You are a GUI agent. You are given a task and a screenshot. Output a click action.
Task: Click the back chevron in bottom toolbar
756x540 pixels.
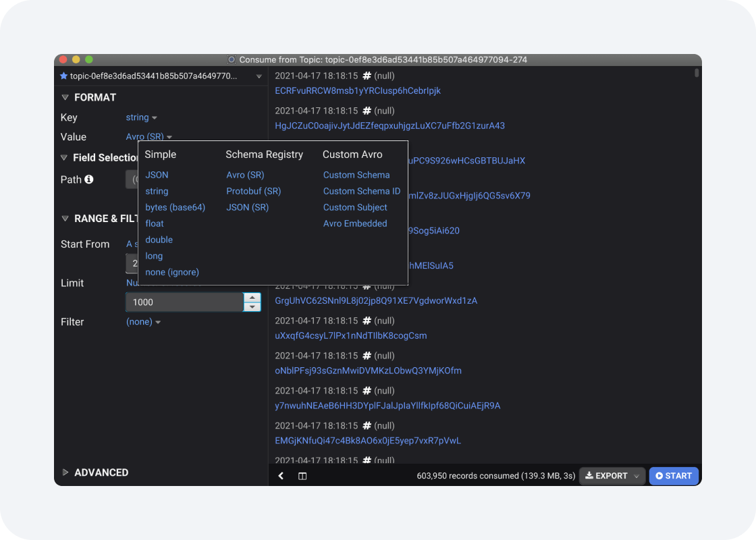click(x=281, y=476)
